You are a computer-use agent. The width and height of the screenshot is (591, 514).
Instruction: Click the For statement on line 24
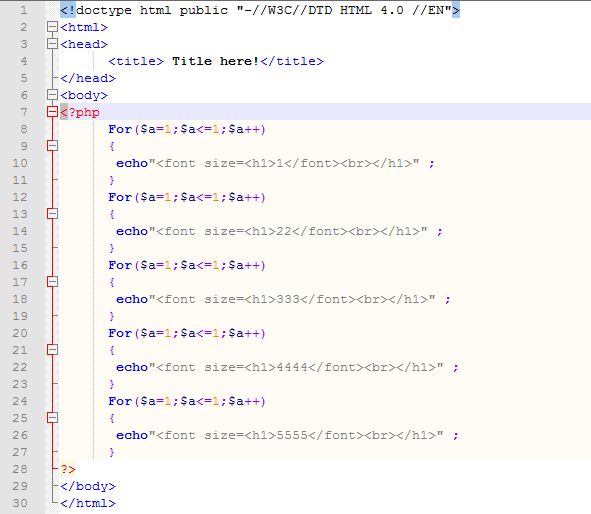[x=187, y=401]
